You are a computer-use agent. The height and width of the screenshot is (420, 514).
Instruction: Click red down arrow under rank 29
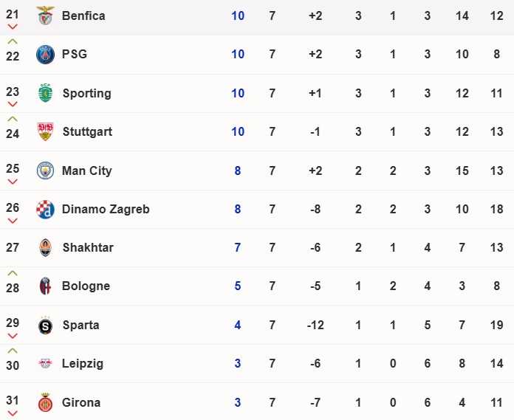(13, 336)
